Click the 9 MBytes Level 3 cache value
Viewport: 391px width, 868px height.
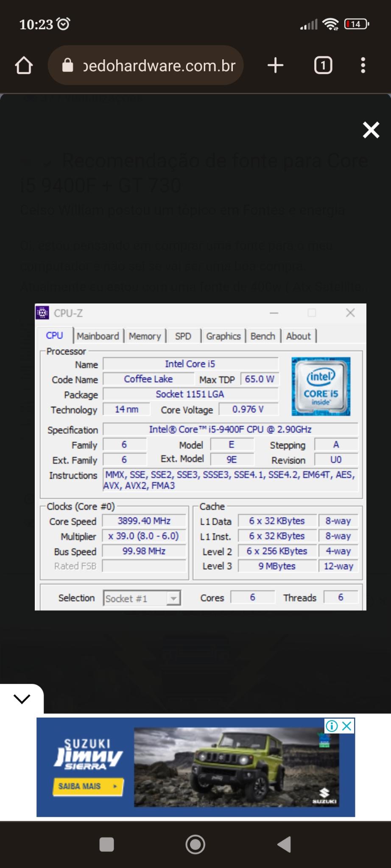tap(277, 566)
